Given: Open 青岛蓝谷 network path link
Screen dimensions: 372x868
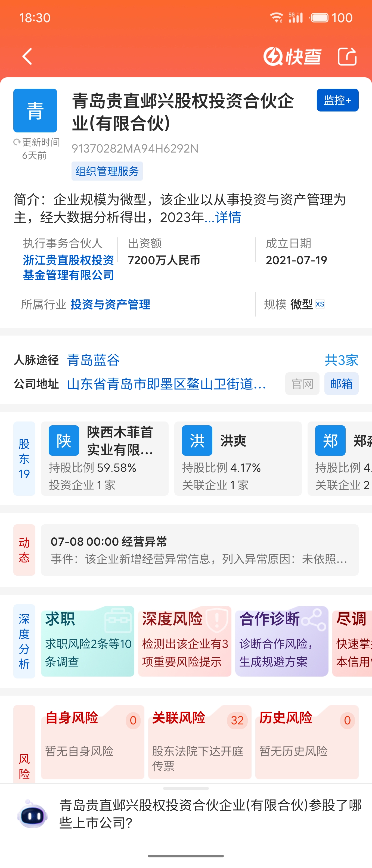Looking at the screenshot, I should click(x=93, y=360).
